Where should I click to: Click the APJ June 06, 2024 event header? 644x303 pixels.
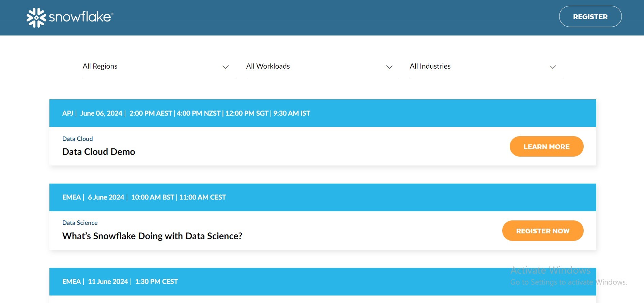[323, 113]
